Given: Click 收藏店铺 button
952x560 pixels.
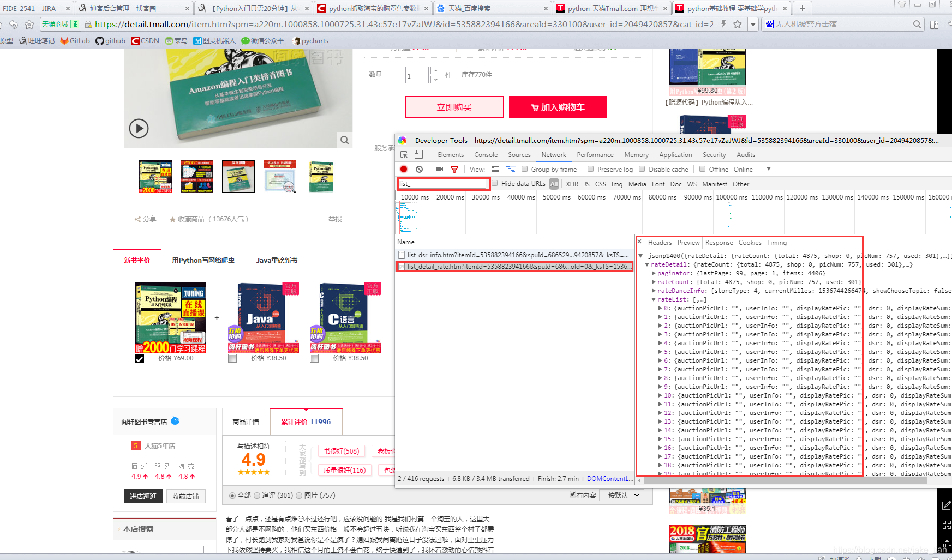Looking at the screenshot, I should [185, 496].
